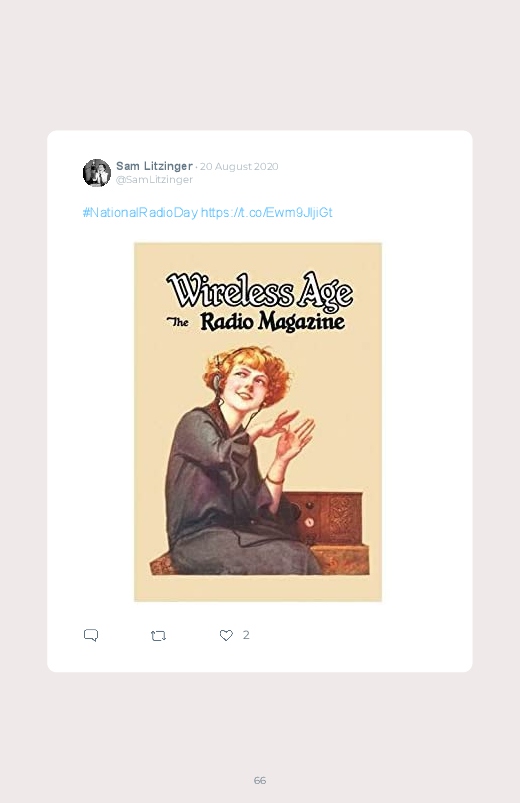Retweet this post using the arrows icon

[158, 636]
